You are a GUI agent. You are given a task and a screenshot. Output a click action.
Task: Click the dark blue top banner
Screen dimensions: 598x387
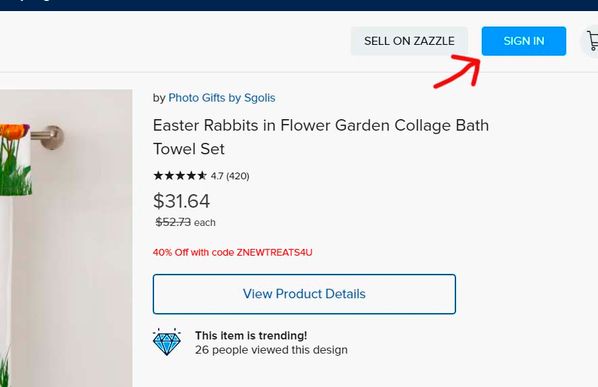[x=299, y=5]
